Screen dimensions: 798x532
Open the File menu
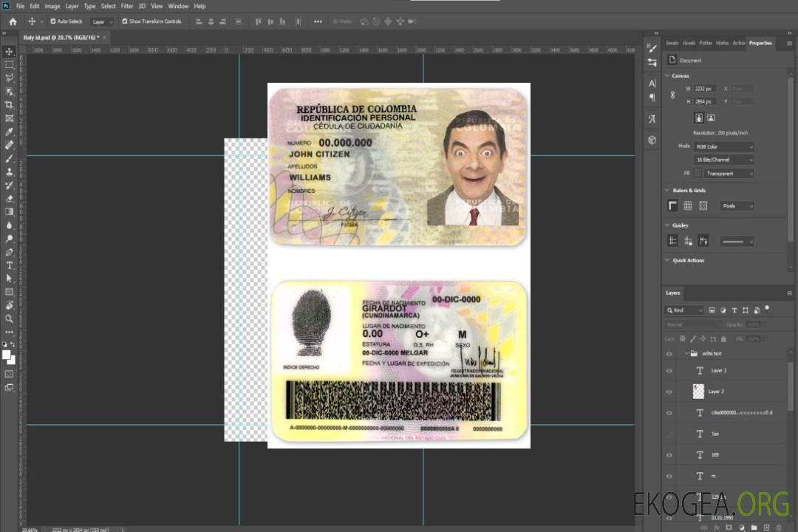tap(21, 6)
